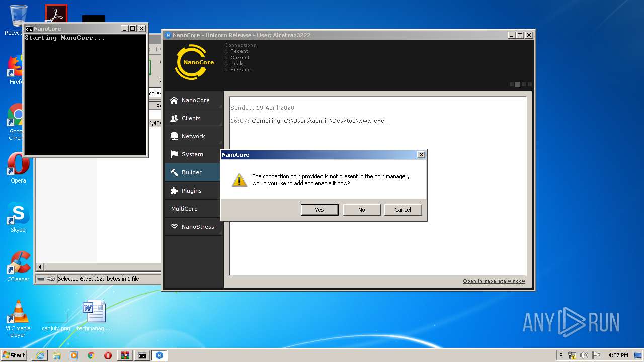Click the puzzle icon beside Plugins

174,191
